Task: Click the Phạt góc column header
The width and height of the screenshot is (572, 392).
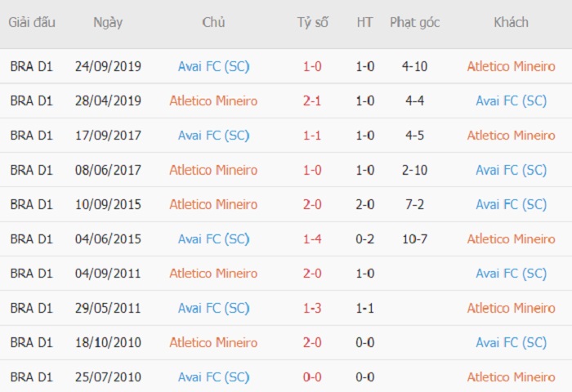Action: [x=415, y=23]
